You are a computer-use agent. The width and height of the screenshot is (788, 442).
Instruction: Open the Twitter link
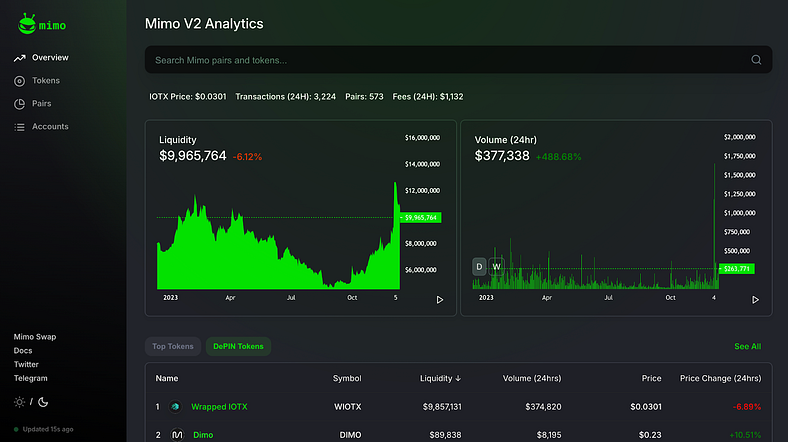(26, 365)
